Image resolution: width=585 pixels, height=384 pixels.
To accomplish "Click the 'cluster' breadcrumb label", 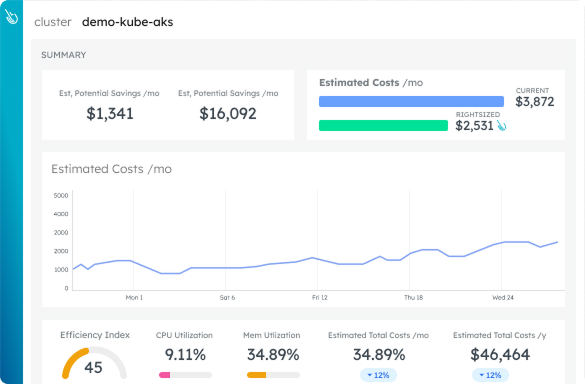I will 53,22.
